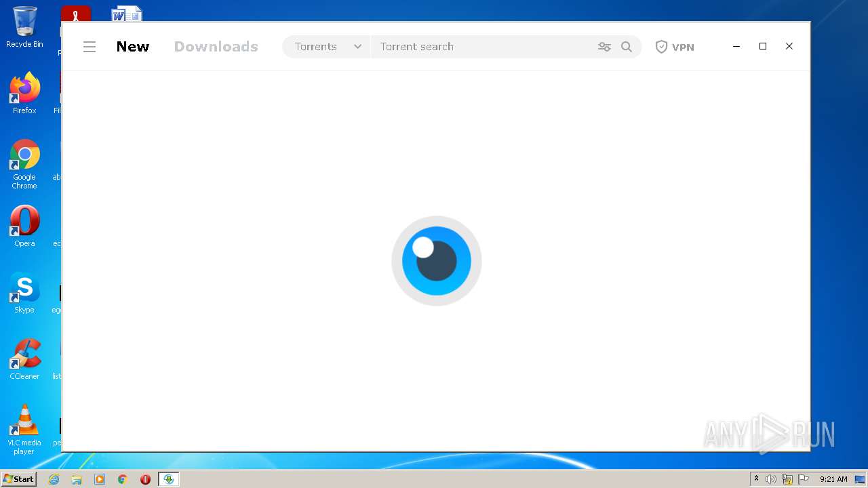
Task: Launch Skype desktop shortcut
Action: (24, 293)
